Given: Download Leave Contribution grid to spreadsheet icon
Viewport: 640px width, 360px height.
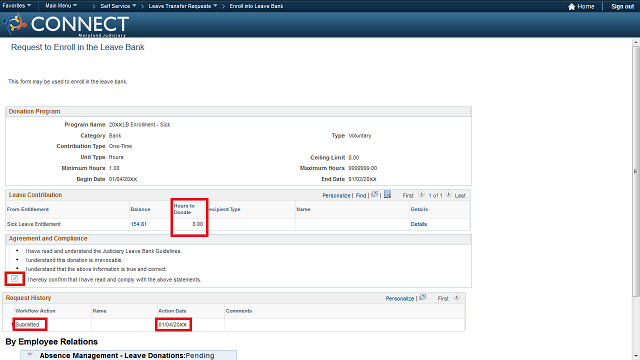Looking at the screenshot, I should point(387,195).
